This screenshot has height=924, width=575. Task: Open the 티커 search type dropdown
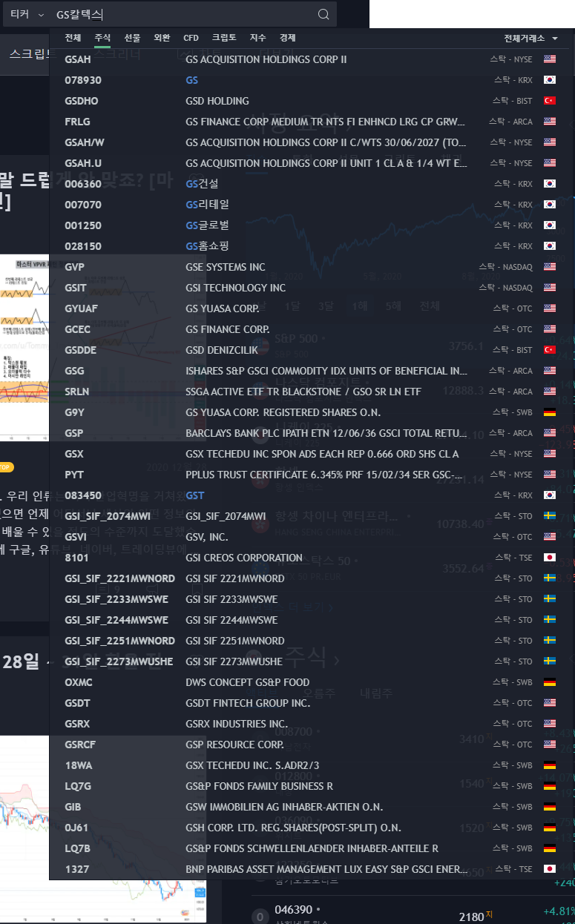[27, 15]
